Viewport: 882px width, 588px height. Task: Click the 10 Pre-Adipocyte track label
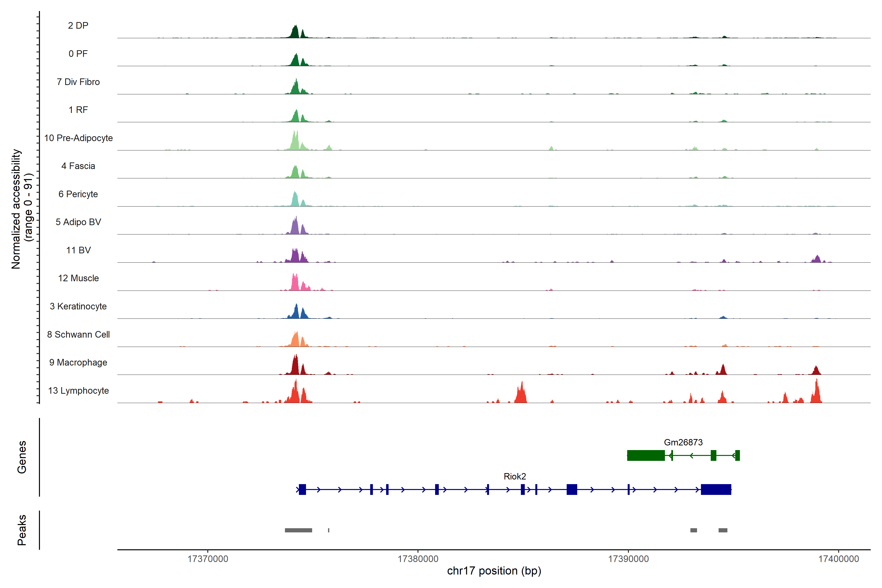tap(78, 138)
